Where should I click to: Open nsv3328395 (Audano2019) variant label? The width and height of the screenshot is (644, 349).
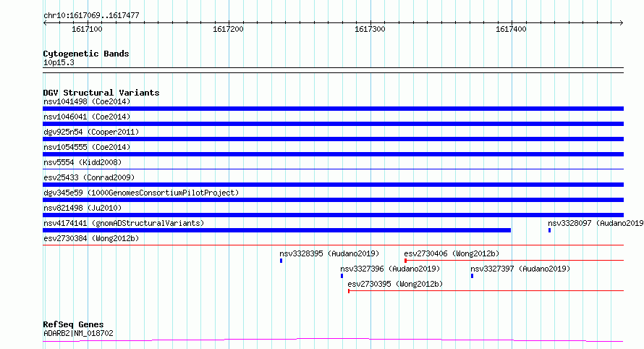coord(329,253)
